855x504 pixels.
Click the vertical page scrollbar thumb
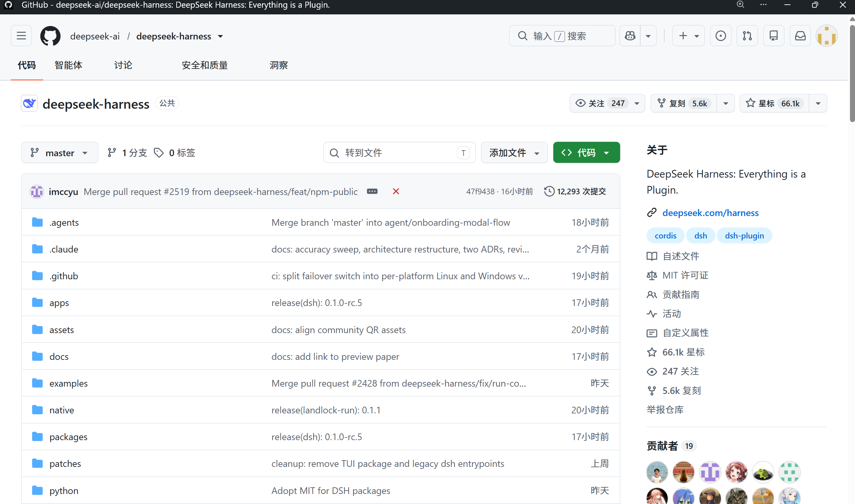pos(852,73)
